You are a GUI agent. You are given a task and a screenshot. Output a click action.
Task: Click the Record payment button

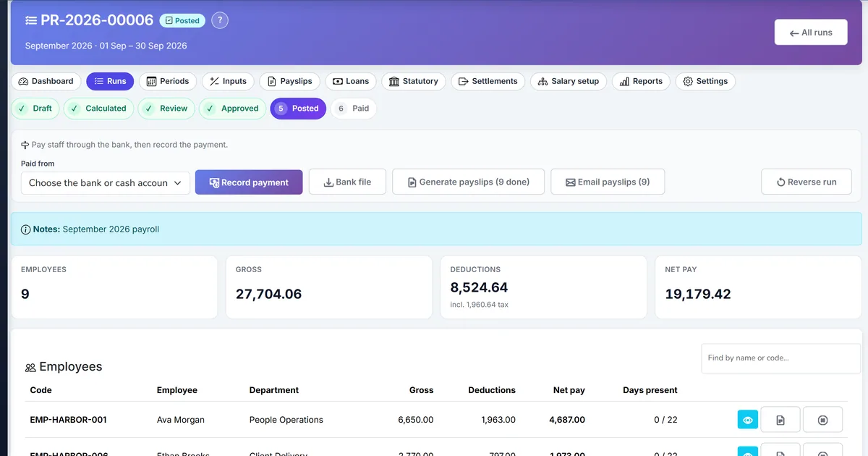pyautogui.click(x=249, y=182)
